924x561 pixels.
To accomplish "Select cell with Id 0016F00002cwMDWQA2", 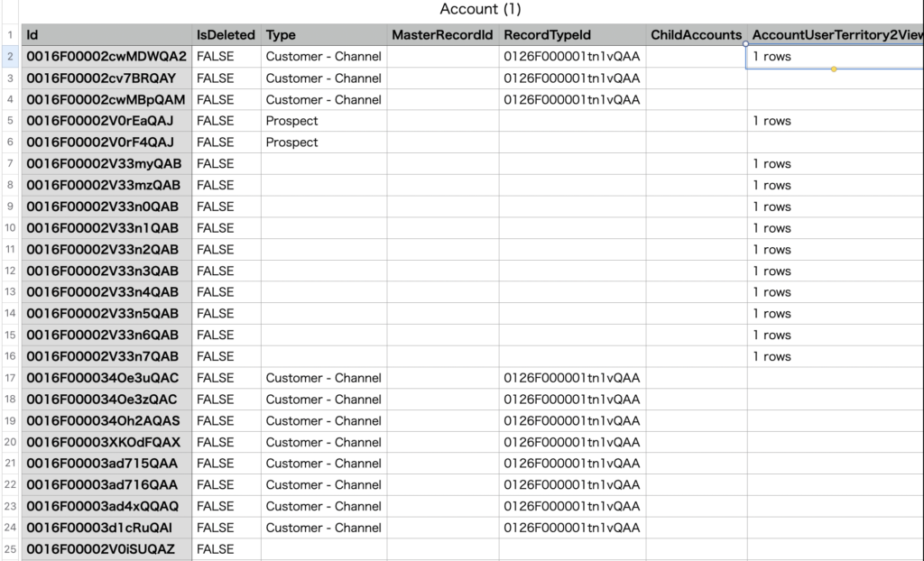I will coord(106,57).
